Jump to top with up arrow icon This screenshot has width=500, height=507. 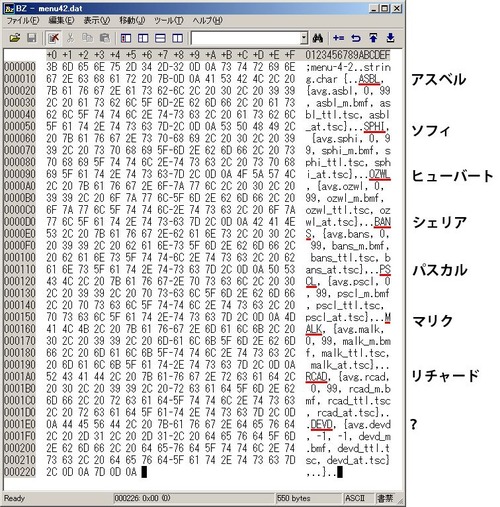373,38
